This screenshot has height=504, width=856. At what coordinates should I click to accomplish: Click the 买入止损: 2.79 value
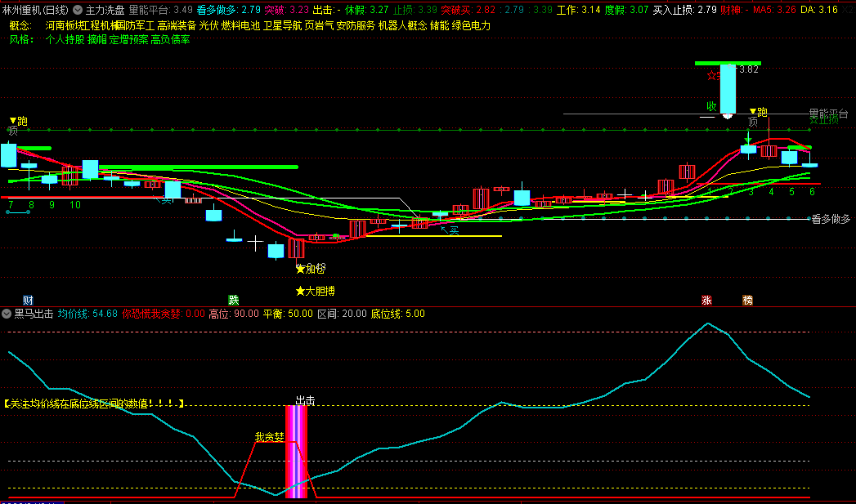(684, 10)
